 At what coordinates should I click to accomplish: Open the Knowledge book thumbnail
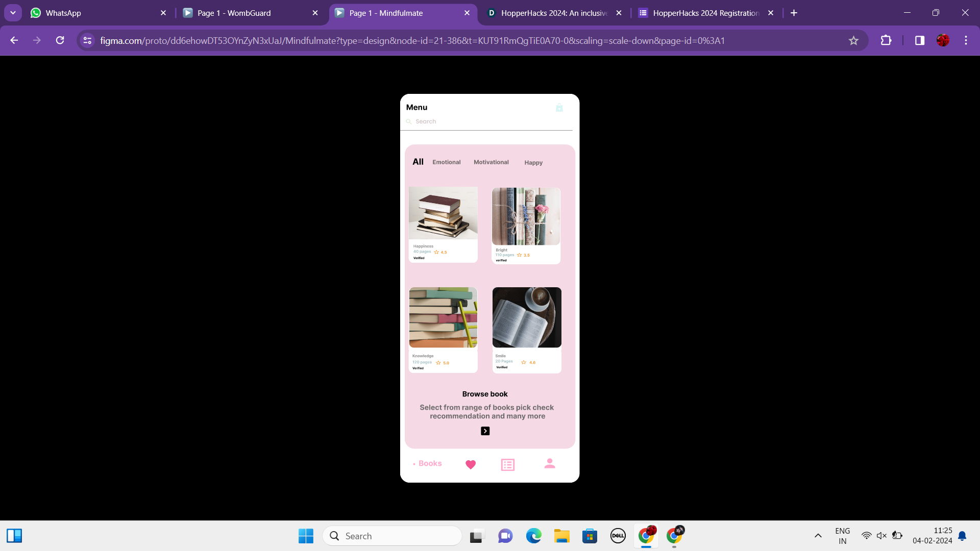click(x=443, y=317)
